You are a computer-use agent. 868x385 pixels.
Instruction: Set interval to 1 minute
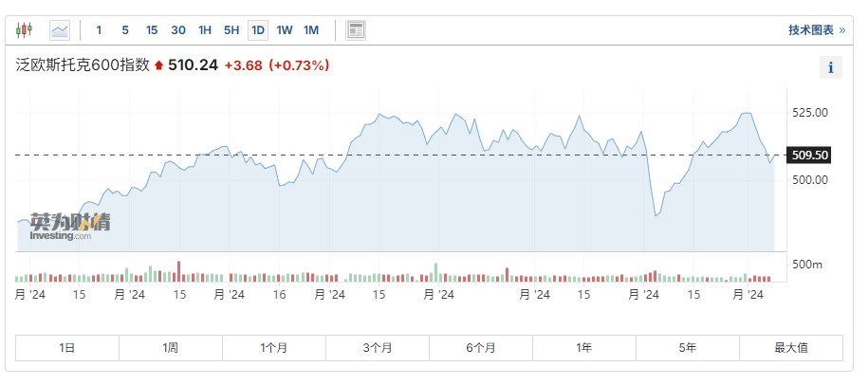click(99, 30)
